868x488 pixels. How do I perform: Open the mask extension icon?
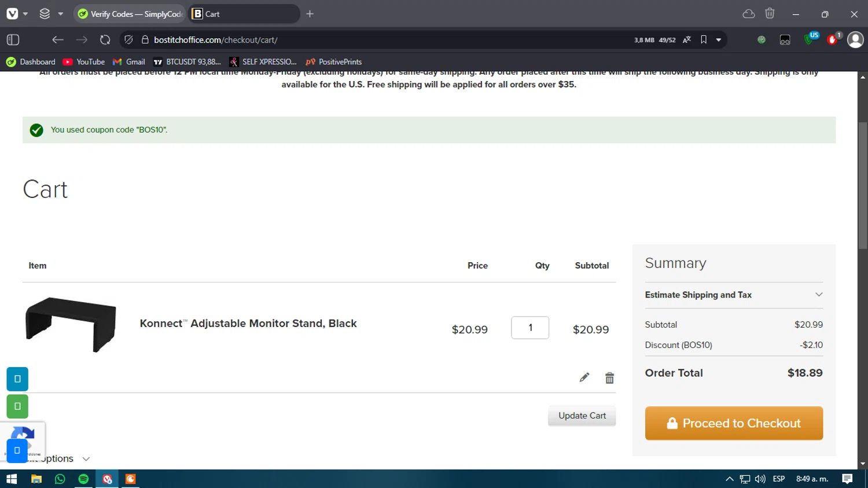coord(785,40)
